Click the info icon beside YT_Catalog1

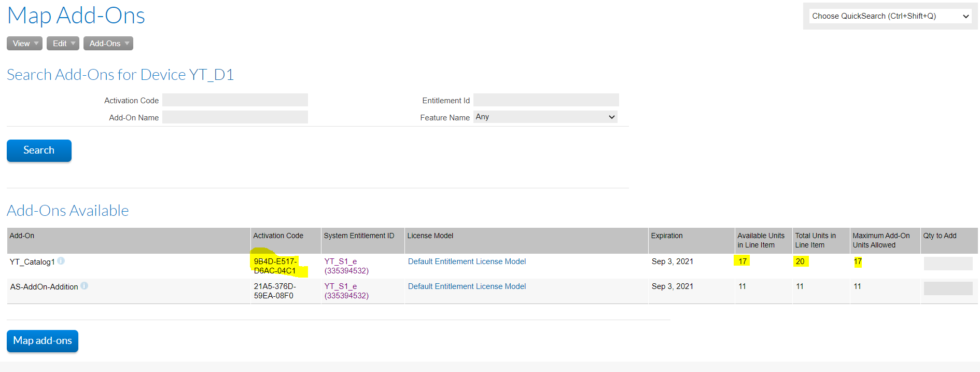click(x=61, y=261)
